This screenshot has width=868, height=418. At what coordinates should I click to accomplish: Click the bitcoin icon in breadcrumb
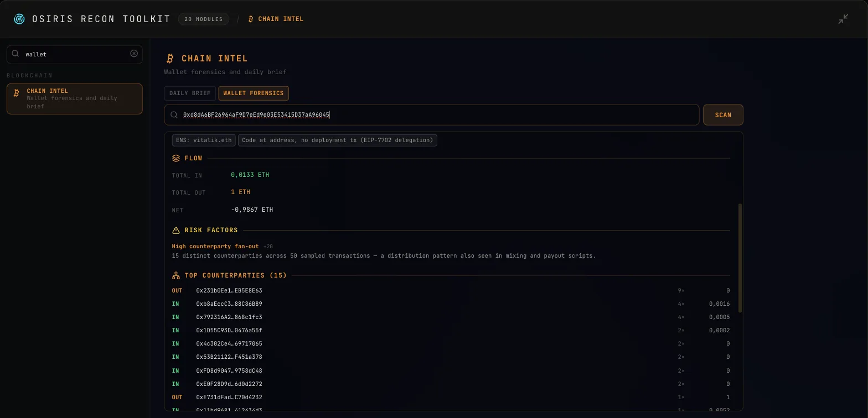(251, 19)
